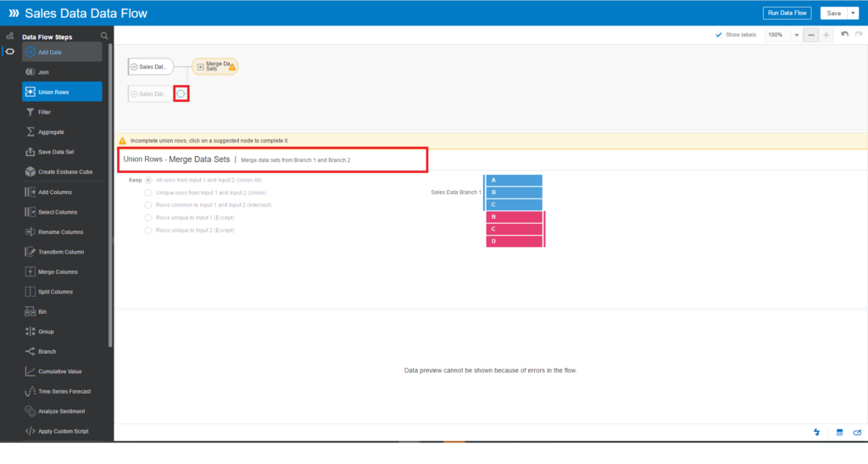868x464 pixels.
Task: Open the data flow steps panel icon
Action: point(10,52)
